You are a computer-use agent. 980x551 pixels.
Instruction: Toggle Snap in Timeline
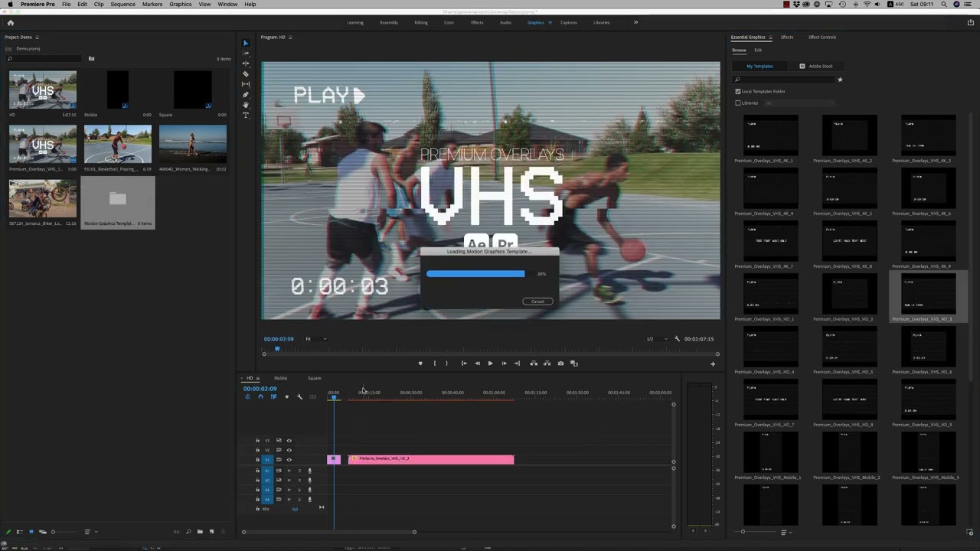click(x=260, y=397)
